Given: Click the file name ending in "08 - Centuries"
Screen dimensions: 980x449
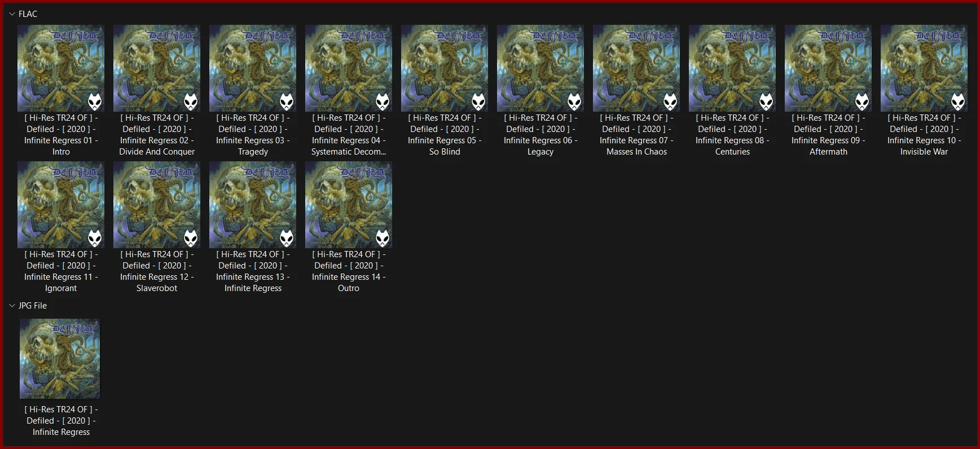Looking at the screenshot, I should [x=732, y=135].
